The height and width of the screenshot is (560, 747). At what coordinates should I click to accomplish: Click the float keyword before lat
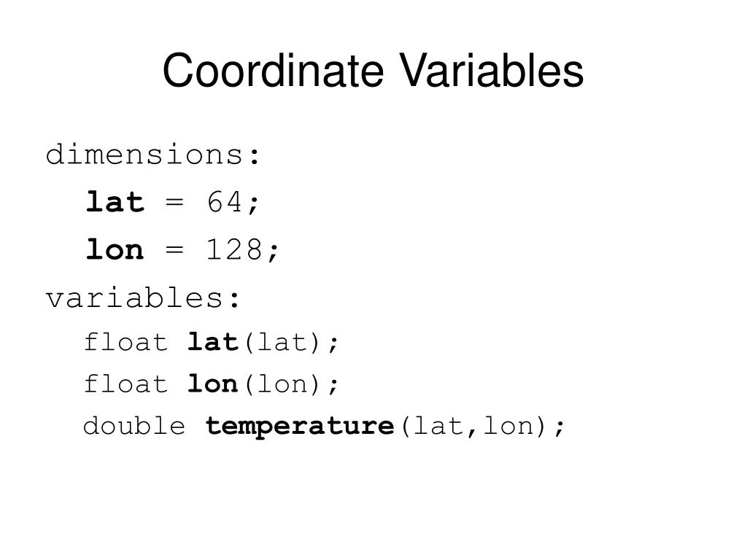click(125, 342)
